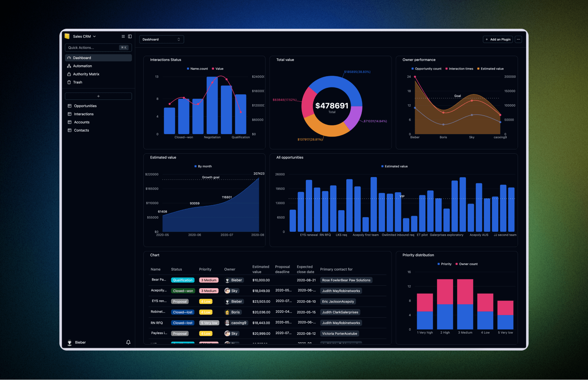This screenshot has height=380, width=588.
Task: Click Rose FowlerBear Paw Solutions contact tag
Action: point(346,280)
